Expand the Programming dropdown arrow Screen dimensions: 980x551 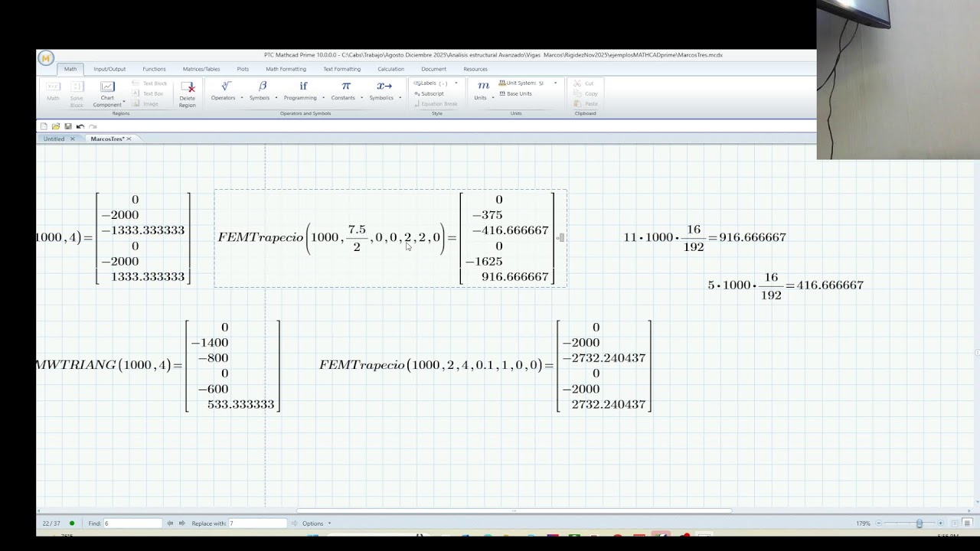pyautogui.click(x=323, y=98)
